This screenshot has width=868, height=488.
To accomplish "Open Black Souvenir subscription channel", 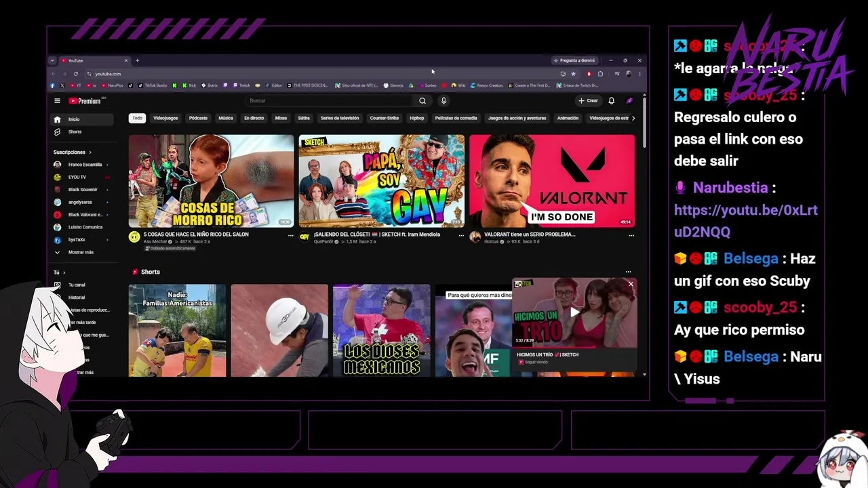I will pos(83,190).
